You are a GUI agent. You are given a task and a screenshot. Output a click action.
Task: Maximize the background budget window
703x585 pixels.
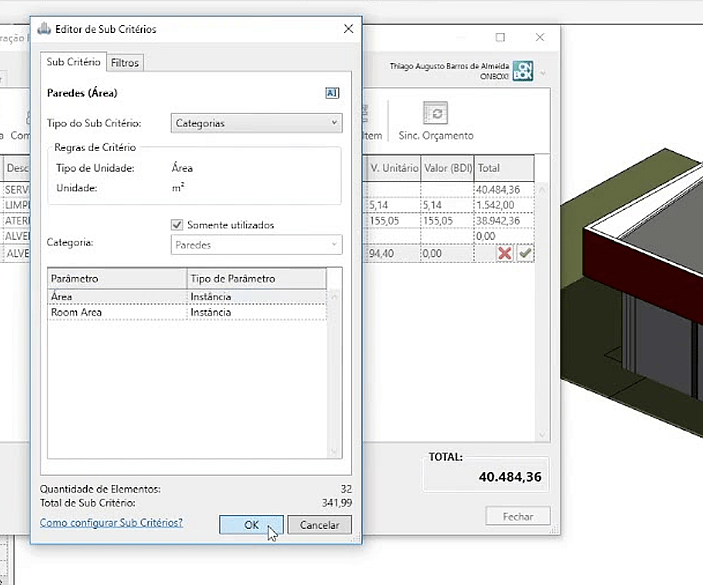point(500,37)
